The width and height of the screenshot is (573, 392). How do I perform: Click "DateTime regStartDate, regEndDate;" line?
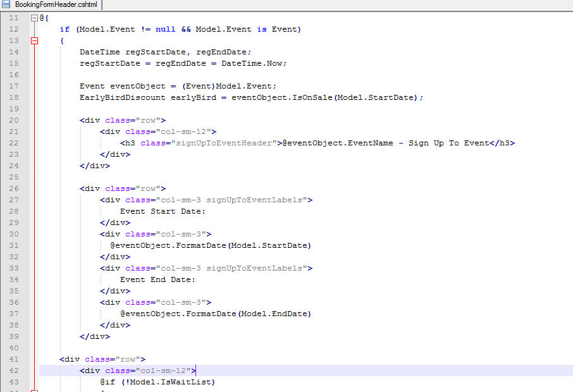pyautogui.click(x=166, y=52)
